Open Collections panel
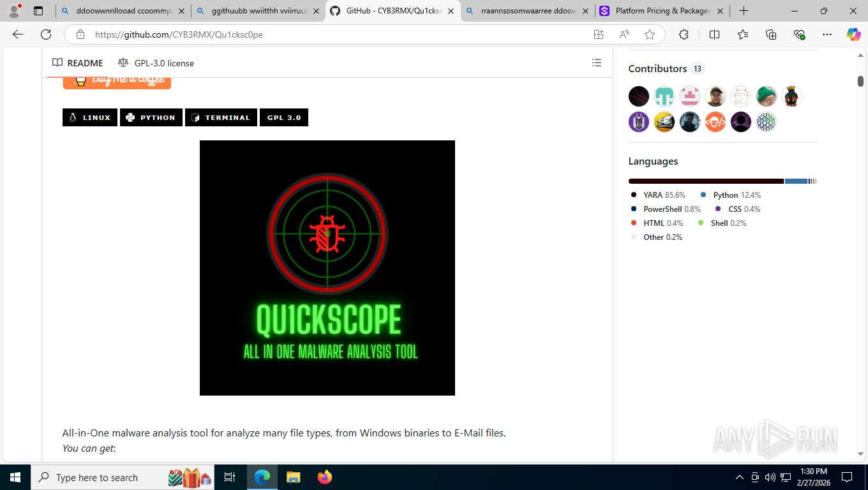Screen dimensions: 868x490 click(771, 34)
